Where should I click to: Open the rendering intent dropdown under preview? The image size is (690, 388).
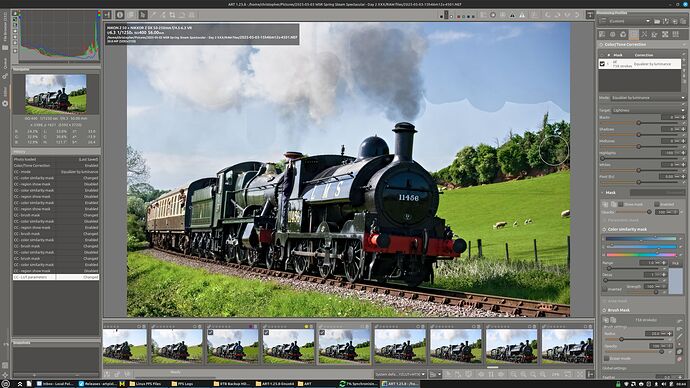pyautogui.click(x=435, y=374)
